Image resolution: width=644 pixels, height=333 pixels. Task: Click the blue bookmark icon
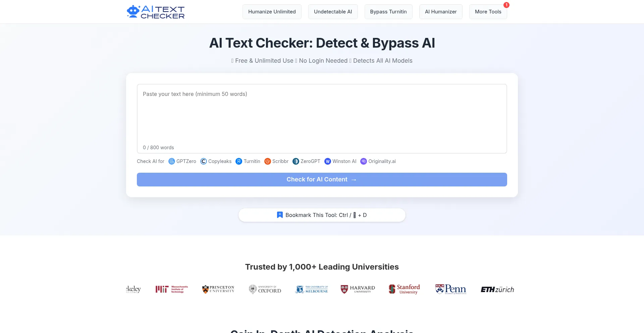click(280, 215)
